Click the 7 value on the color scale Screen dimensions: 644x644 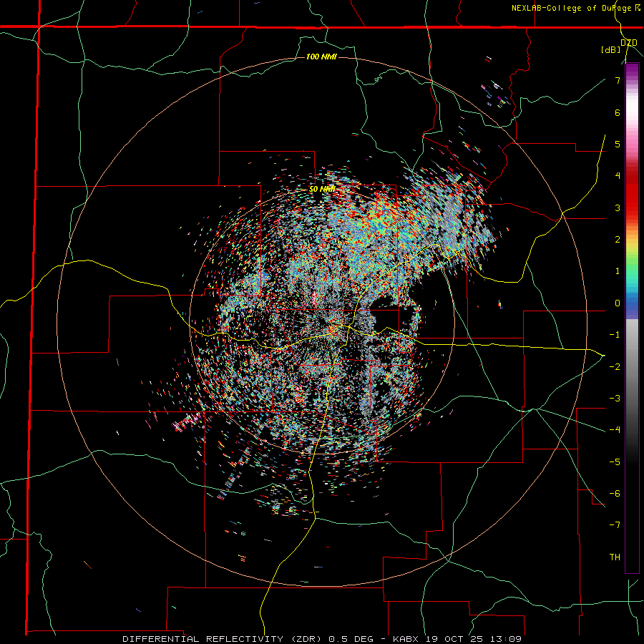coord(618,80)
